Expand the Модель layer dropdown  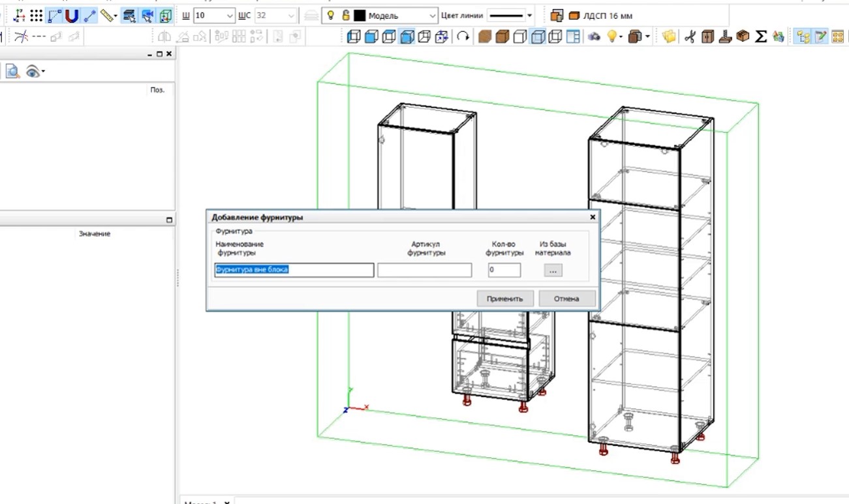tap(433, 16)
